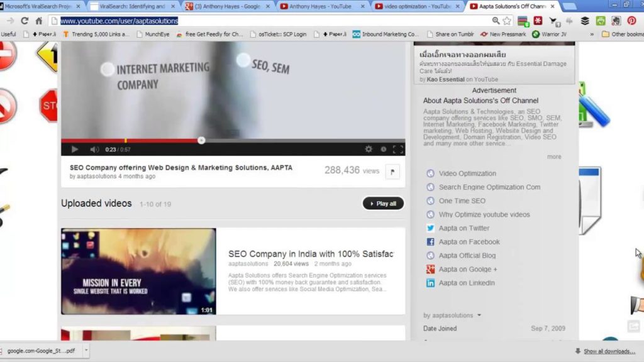Open osTicket:: SCP Login bookmark
Image resolution: width=644 pixels, height=362 pixels.
(x=278, y=34)
